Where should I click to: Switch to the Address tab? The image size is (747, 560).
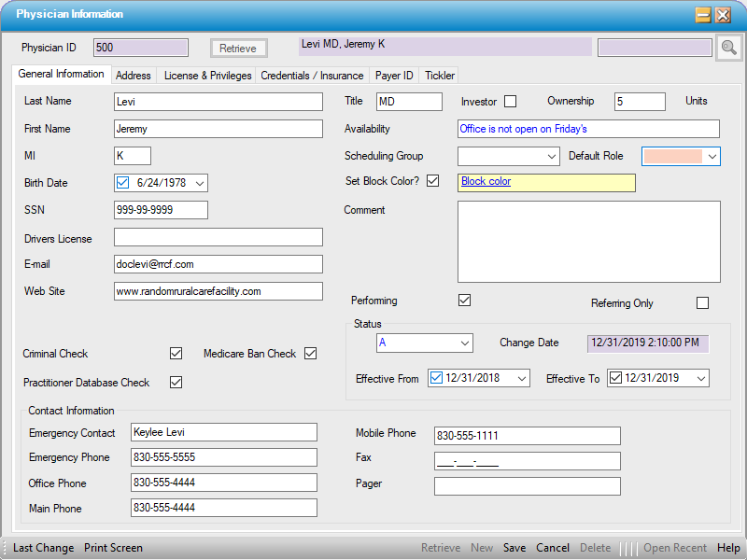(x=134, y=76)
